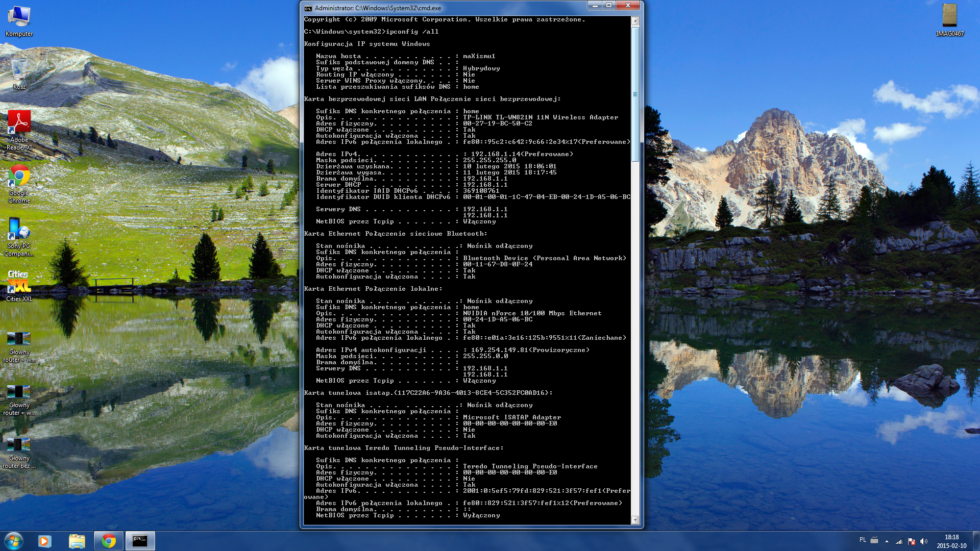
Task: Open the wireless network signal icon
Action: click(899, 541)
